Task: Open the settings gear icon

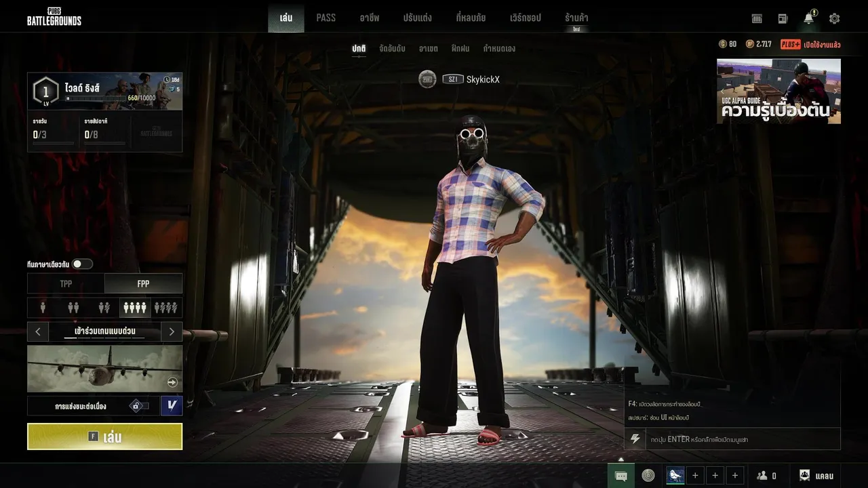Action: click(834, 18)
